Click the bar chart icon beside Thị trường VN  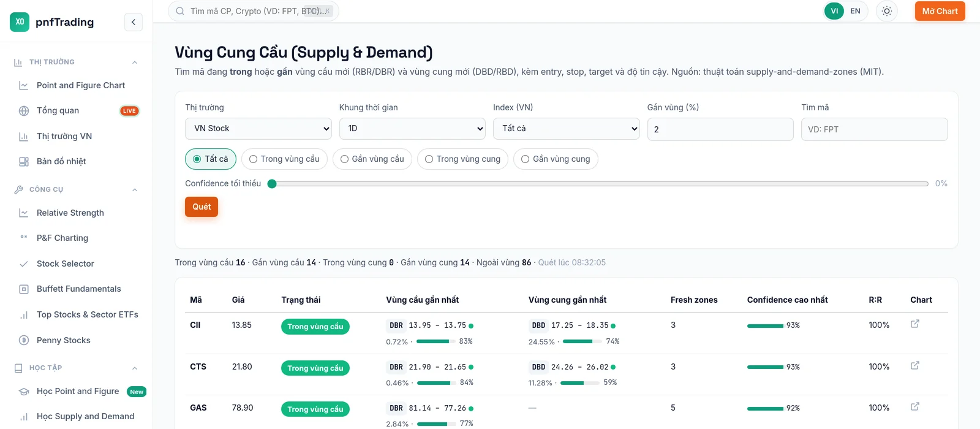click(x=24, y=137)
